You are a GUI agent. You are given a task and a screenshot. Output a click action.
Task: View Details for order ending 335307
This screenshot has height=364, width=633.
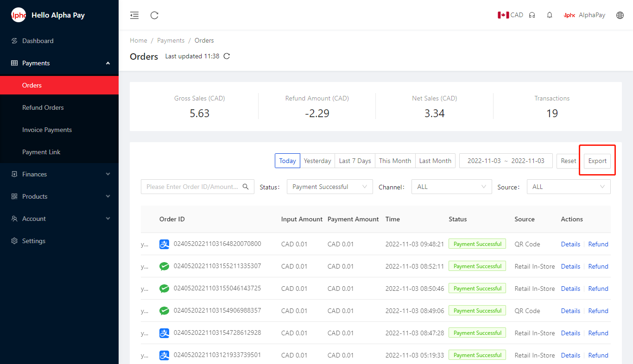[x=570, y=266]
